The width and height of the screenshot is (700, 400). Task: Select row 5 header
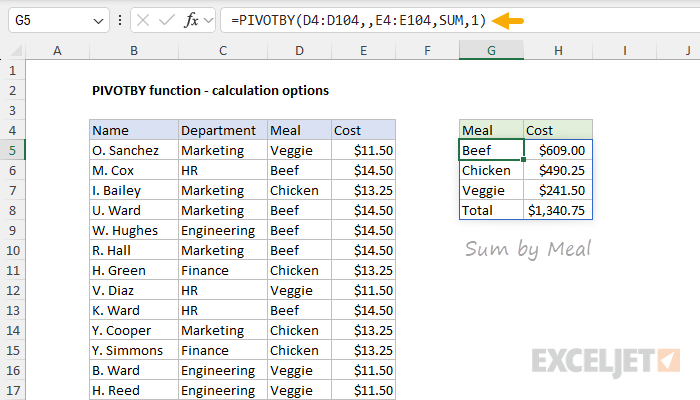pyautogui.click(x=12, y=150)
